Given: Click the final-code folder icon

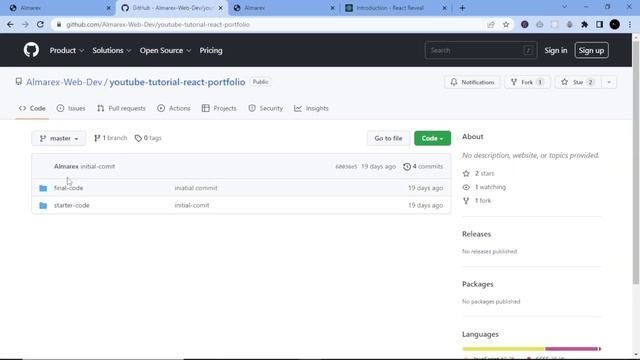Looking at the screenshot, I should 43,188.
